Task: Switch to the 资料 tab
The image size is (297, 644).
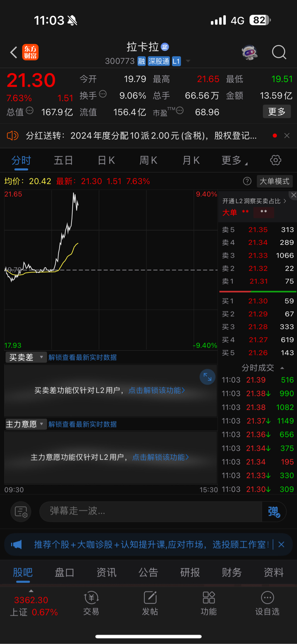Action: [x=273, y=572]
